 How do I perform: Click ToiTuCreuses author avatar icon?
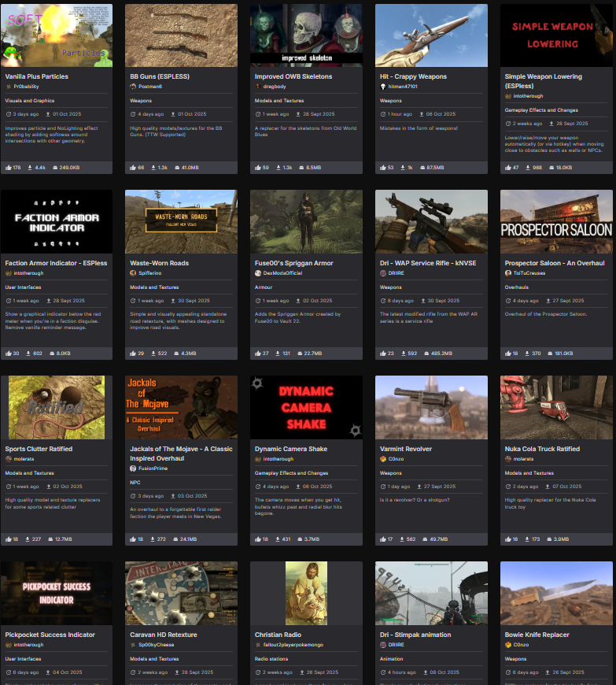[x=507, y=273]
